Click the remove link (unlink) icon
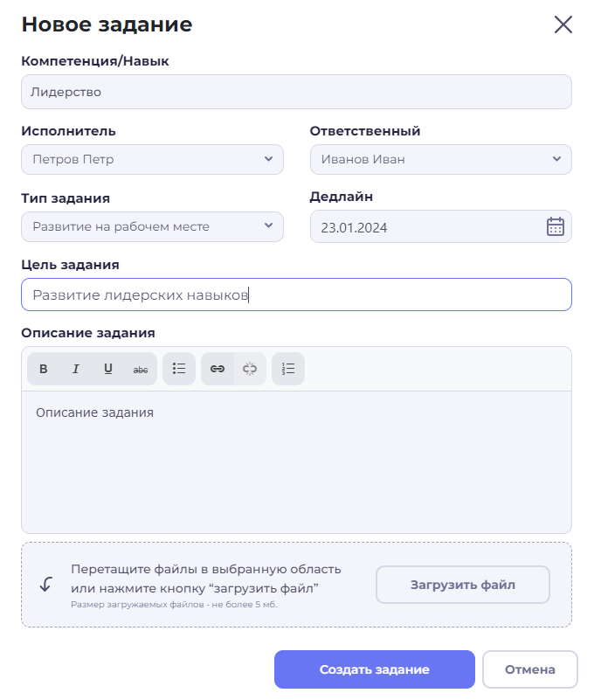Viewport: 594px width, 700px height. point(250,370)
